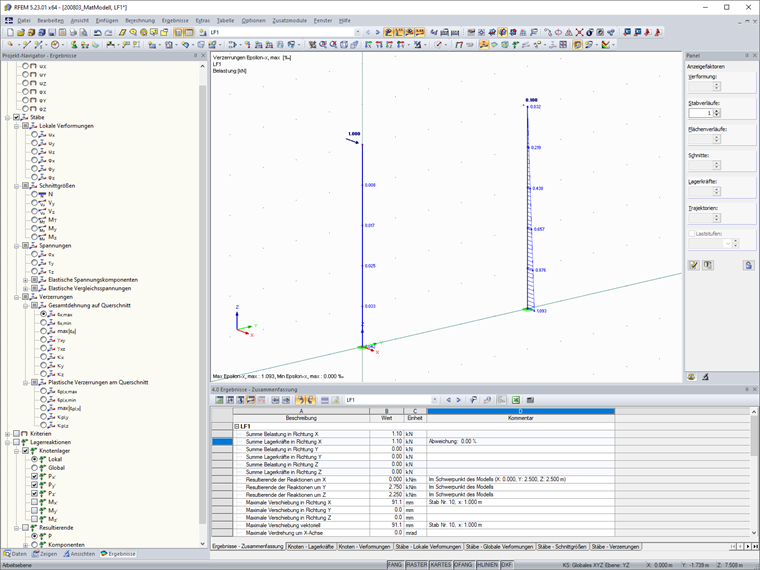Click the Open file folder icon
This screenshot has height=570, width=760.
(21, 32)
